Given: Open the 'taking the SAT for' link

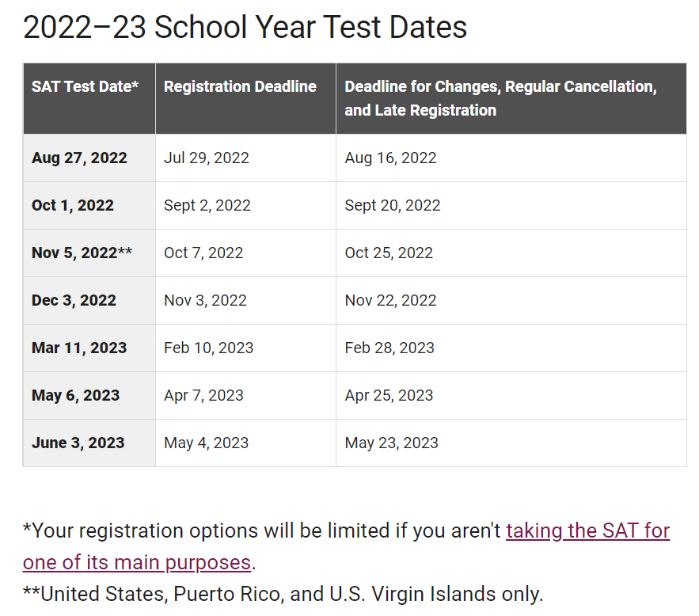Looking at the screenshot, I should click(x=587, y=530).
